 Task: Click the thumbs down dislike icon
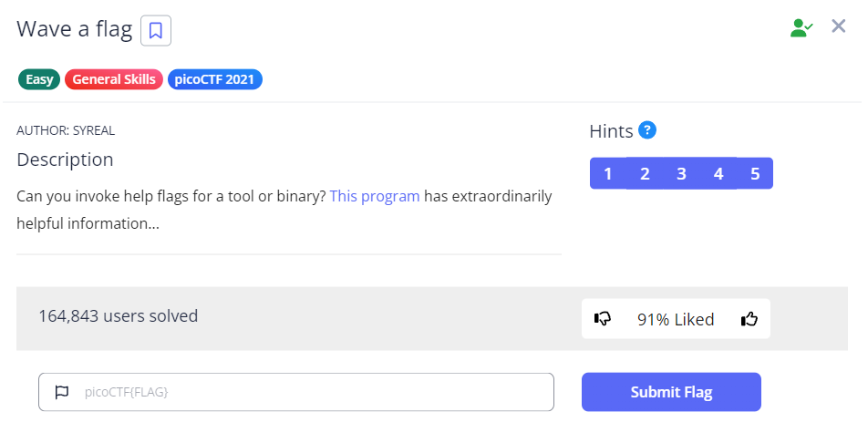pyautogui.click(x=603, y=319)
